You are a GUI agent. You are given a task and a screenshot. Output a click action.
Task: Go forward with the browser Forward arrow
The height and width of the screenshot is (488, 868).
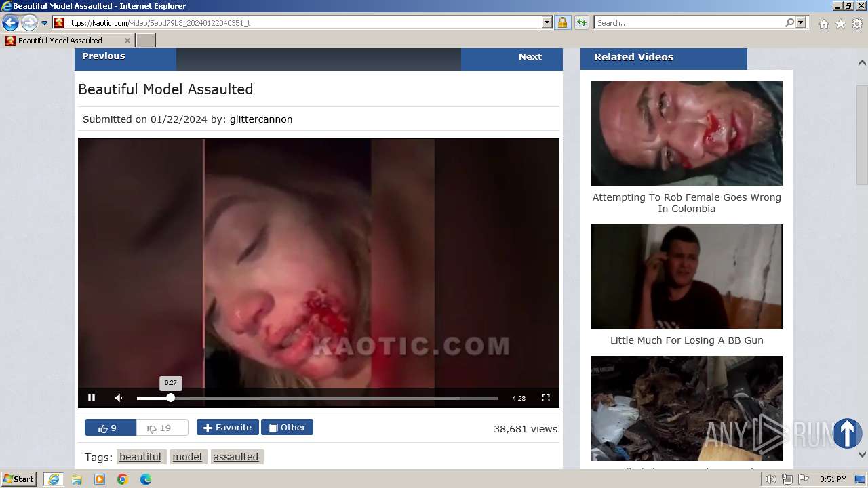[x=29, y=23]
